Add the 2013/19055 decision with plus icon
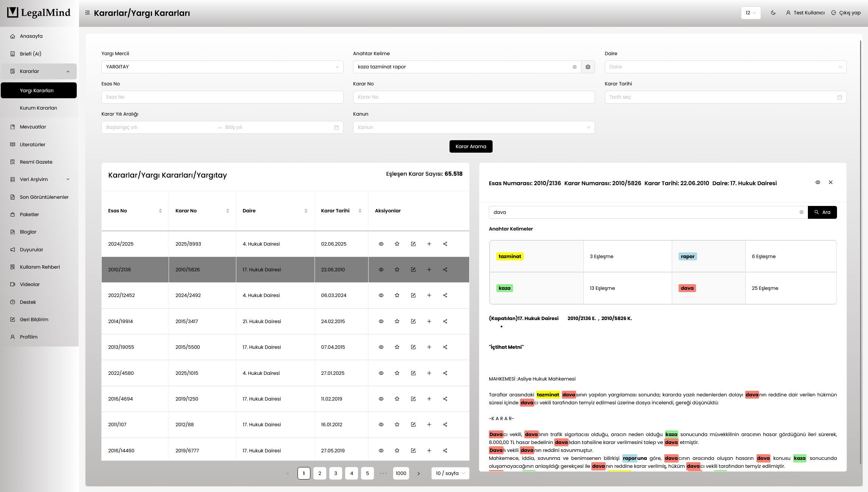The image size is (868, 492). click(x=429, y=347)
